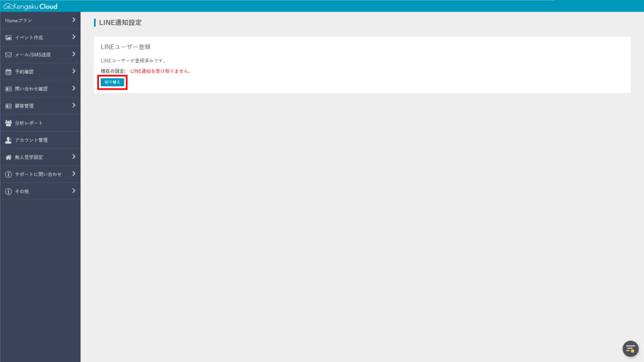Open the メール/SMS送信 menu item

33,55
